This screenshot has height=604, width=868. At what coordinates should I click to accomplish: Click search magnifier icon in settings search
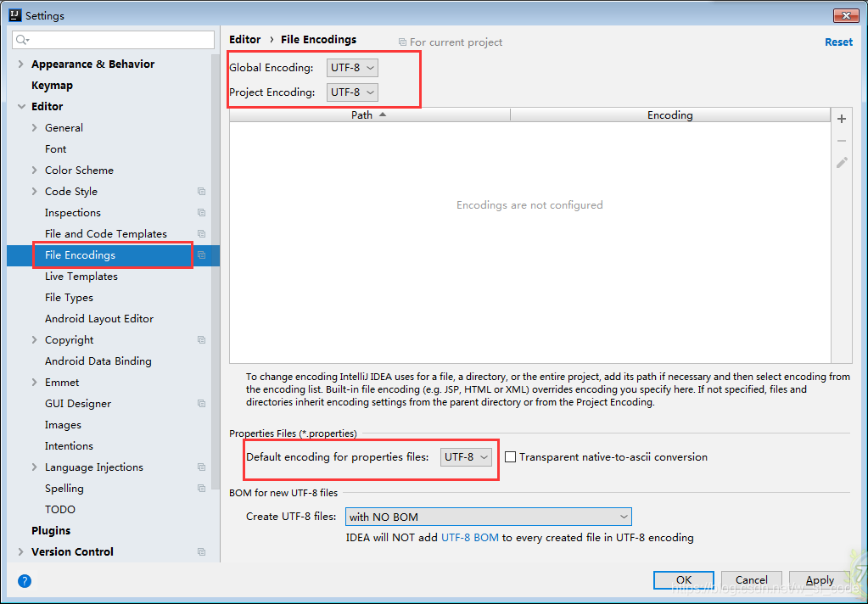point(21,40)
